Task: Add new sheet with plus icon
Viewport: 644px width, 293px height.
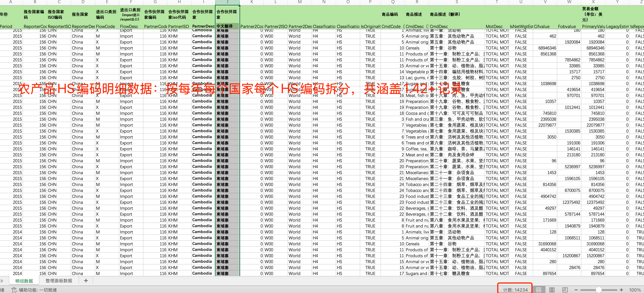Action: click(86, 281)
